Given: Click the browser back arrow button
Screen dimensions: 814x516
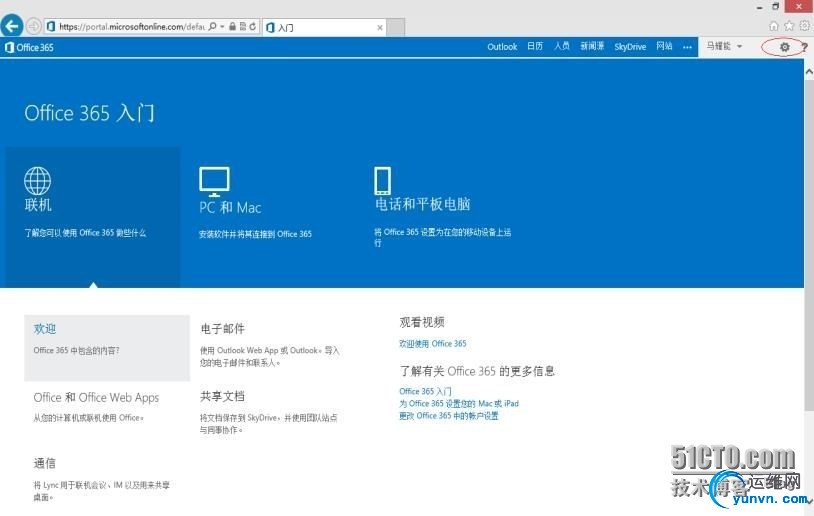Looking at the screenshot, I should (x=12, y=26).
